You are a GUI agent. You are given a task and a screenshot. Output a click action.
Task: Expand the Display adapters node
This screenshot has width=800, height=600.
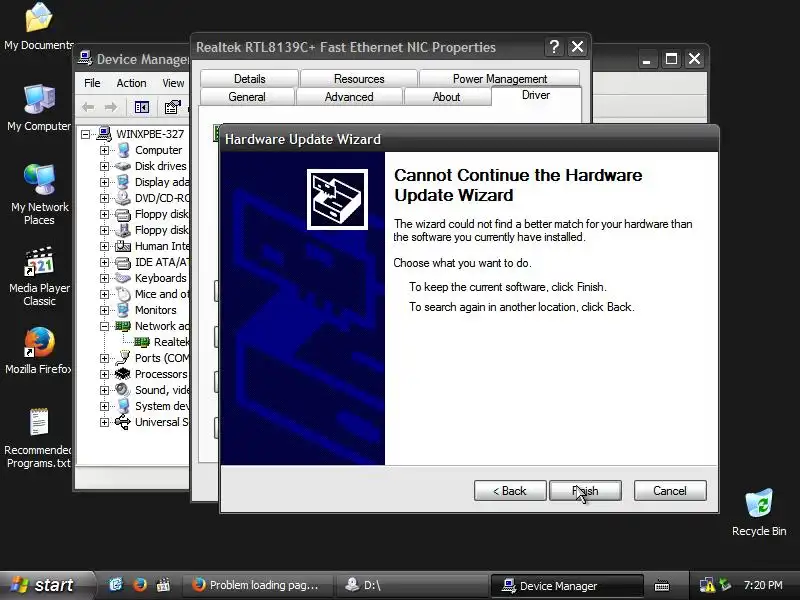coord(104,182)
